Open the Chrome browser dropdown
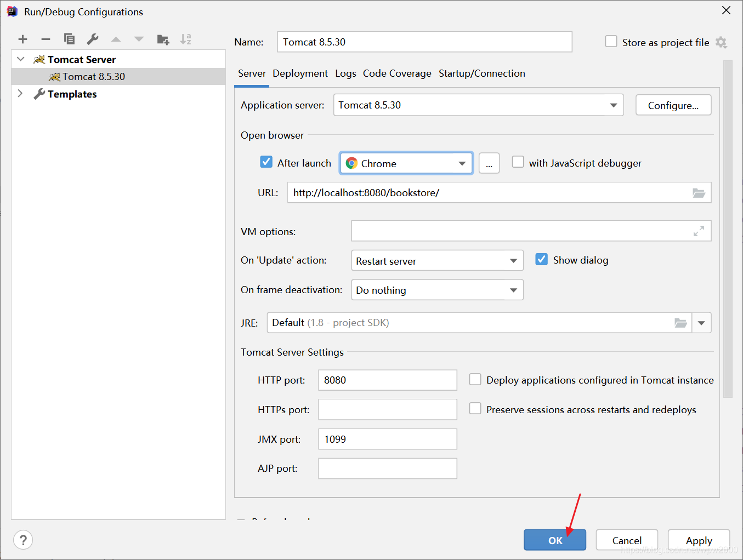 406,163
